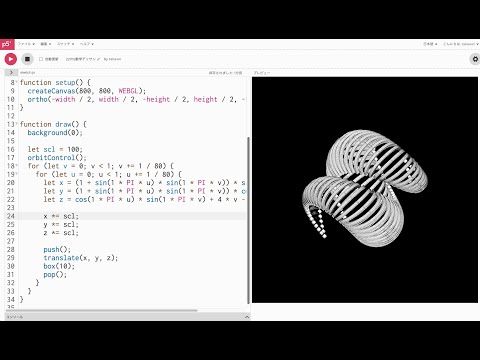The height and width of the screenshot is (360, 480).
Task: Fold the draw function at line 13
Action: click(x=17, y=124)
